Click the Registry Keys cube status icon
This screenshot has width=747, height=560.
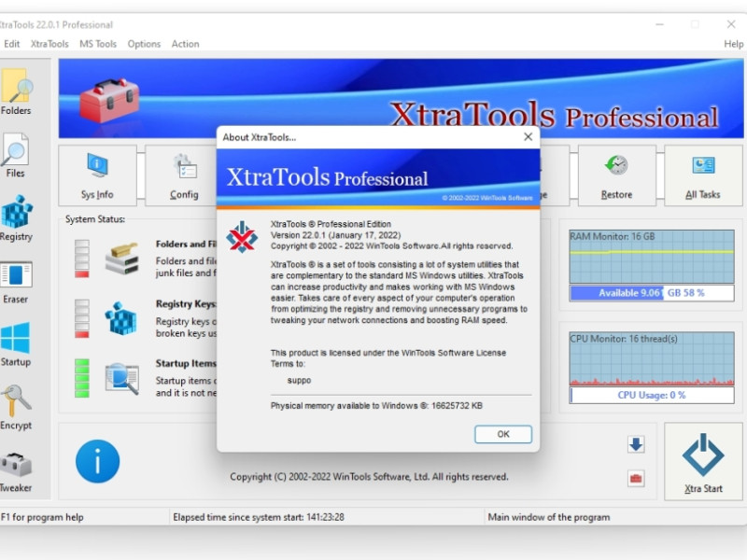[x=122, y=318]
